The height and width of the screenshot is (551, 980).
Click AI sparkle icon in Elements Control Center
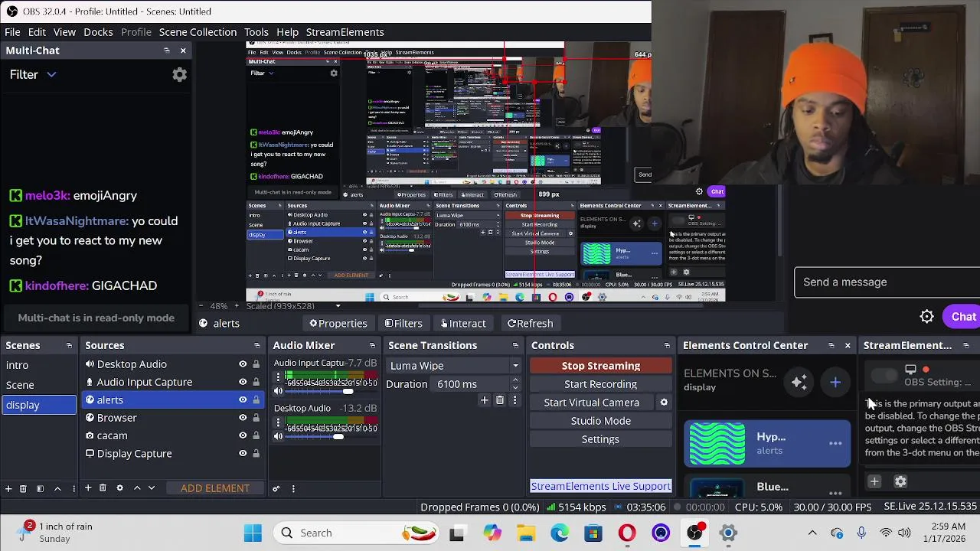pyautogui.click(x=799, y=382)
